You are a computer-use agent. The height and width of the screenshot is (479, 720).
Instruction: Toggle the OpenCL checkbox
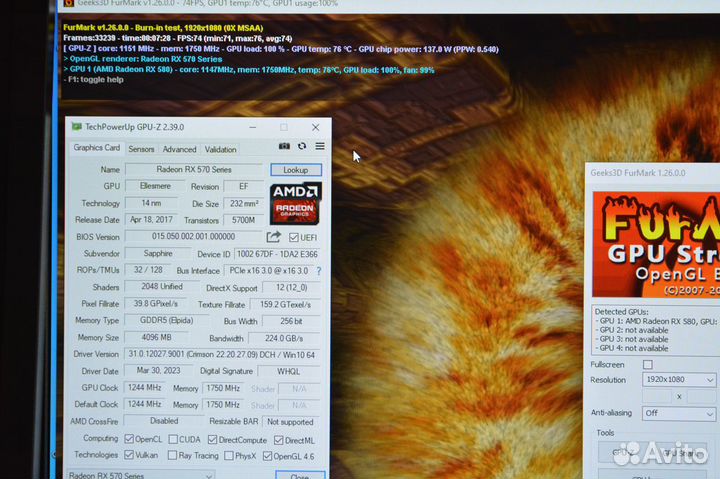click(x=128, y=439)
